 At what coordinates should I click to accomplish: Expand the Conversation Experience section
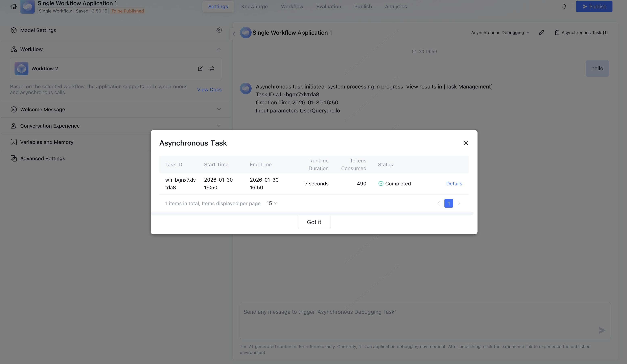point(219,126)
